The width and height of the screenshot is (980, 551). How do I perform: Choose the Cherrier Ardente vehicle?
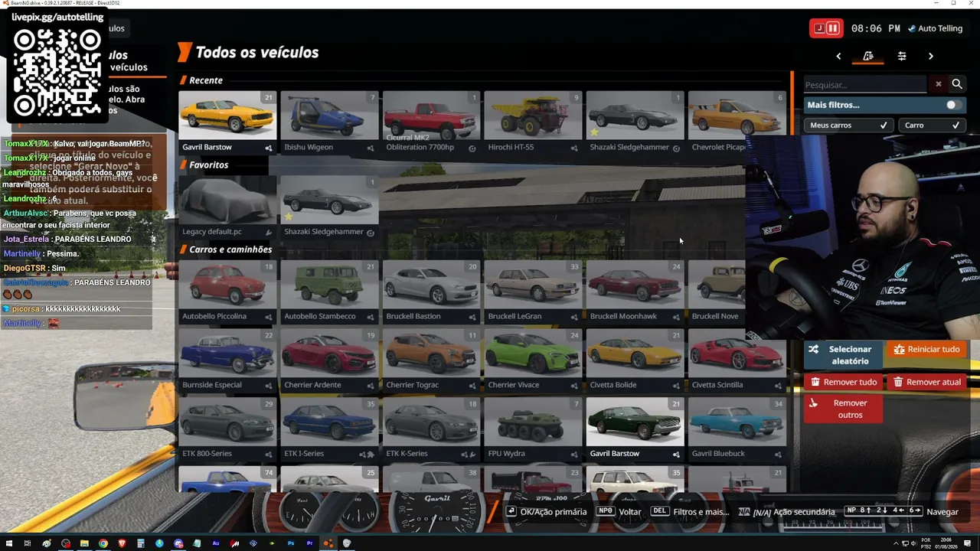329,360
